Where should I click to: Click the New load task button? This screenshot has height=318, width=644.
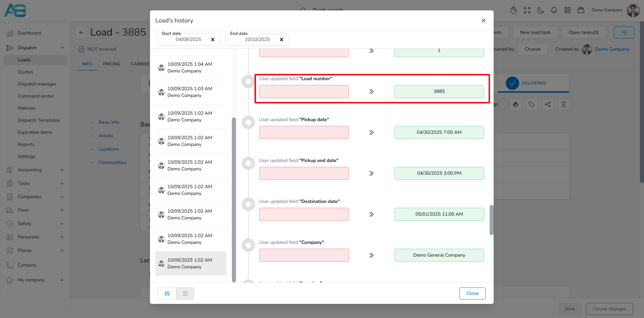535,33
